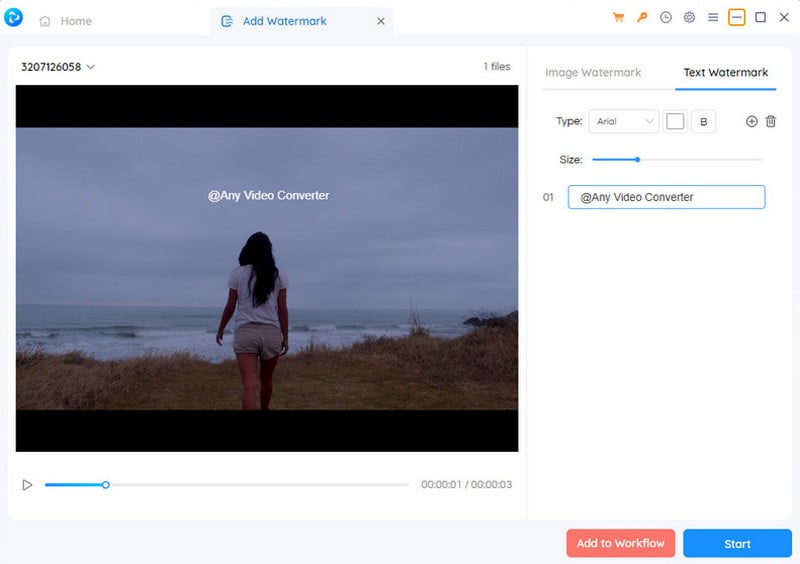This screenshot has width=800, height=564.
Task: Toggle bold text with the B button
Action: (x=704, y=121)
